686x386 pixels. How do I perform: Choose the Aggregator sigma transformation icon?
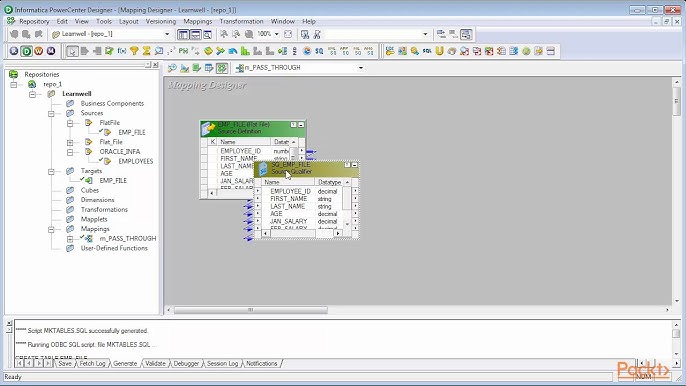click(147, 51)
